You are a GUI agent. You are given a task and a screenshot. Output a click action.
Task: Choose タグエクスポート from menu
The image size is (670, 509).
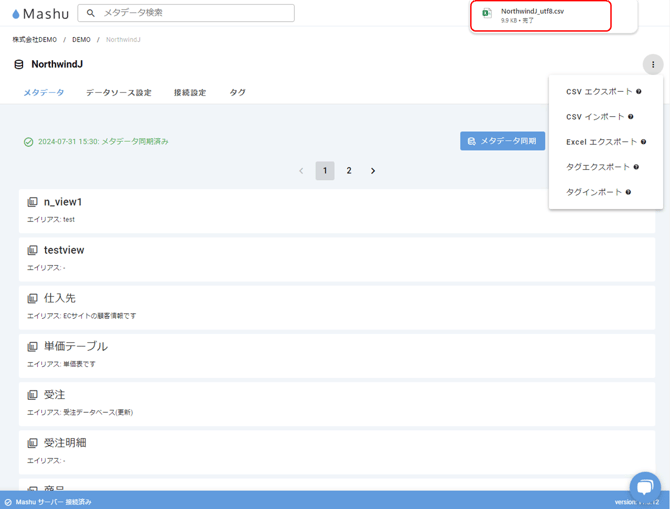click(597, 167)
